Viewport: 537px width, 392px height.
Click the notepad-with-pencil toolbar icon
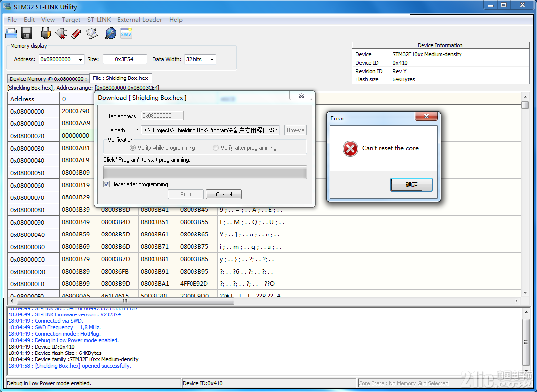click(92, 33)
